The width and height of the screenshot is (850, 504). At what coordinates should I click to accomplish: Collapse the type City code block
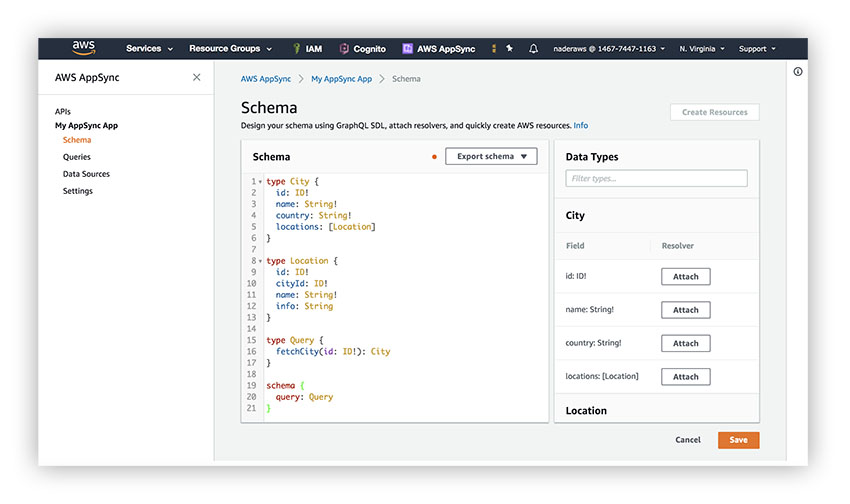[260, 182]
